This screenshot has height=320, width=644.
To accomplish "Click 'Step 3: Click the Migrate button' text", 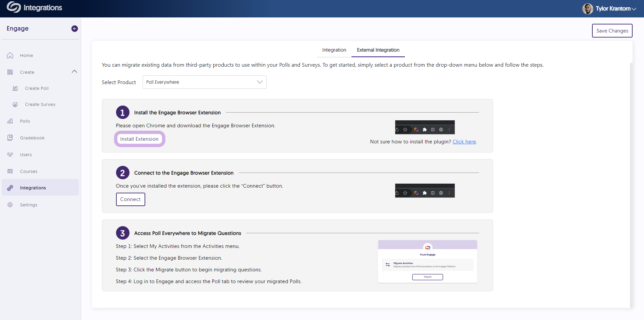I will (x=189, y=270).
